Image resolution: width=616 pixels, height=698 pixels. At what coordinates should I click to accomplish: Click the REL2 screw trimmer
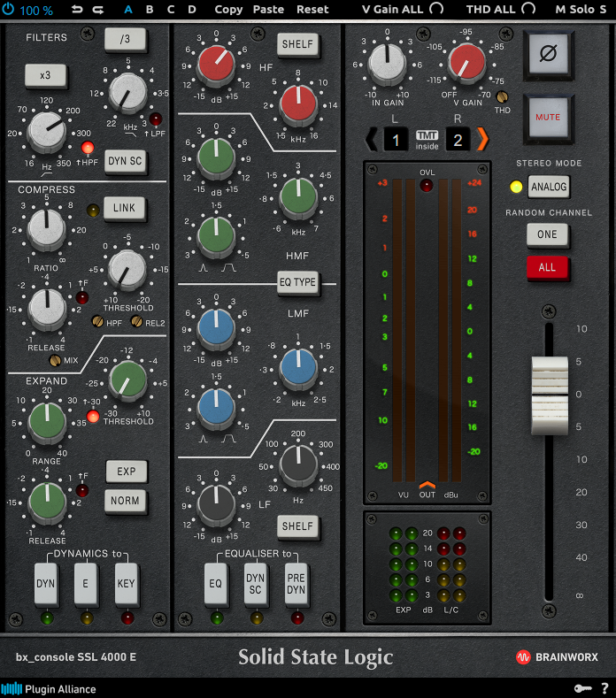coord(136,321)
